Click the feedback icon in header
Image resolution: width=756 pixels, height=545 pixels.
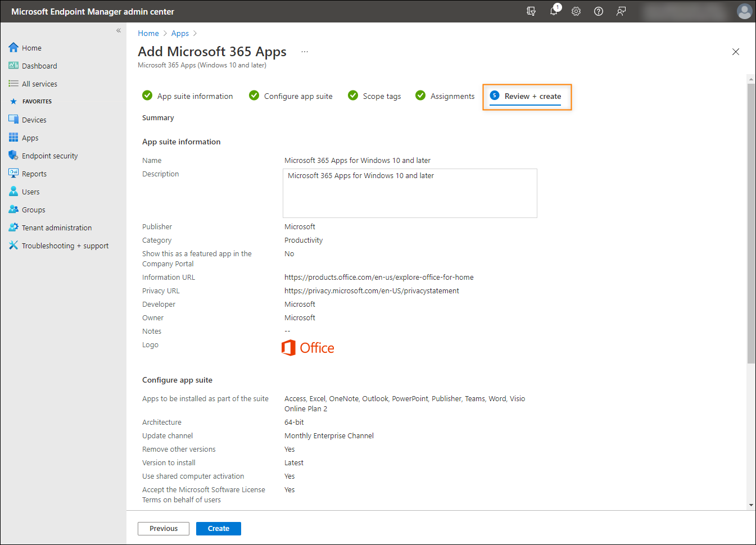pyautogui.click(x=621, y=11)
